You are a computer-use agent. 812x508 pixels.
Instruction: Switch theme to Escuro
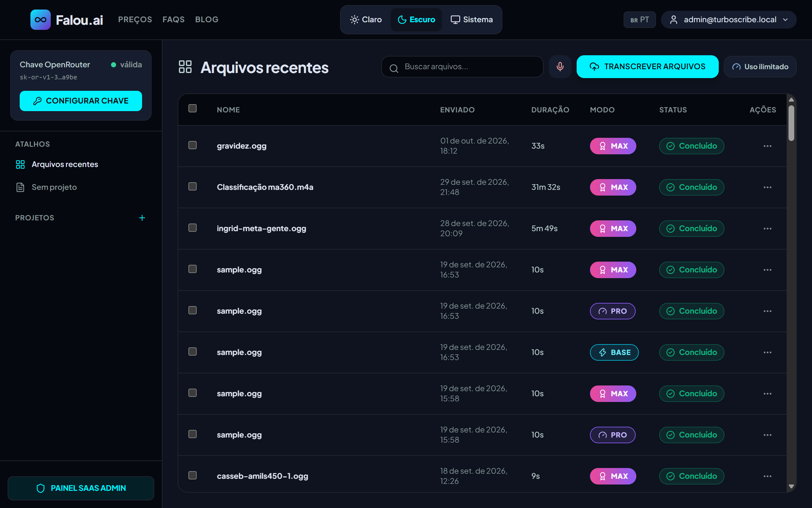pyautogui.click(x=416, y=19)
